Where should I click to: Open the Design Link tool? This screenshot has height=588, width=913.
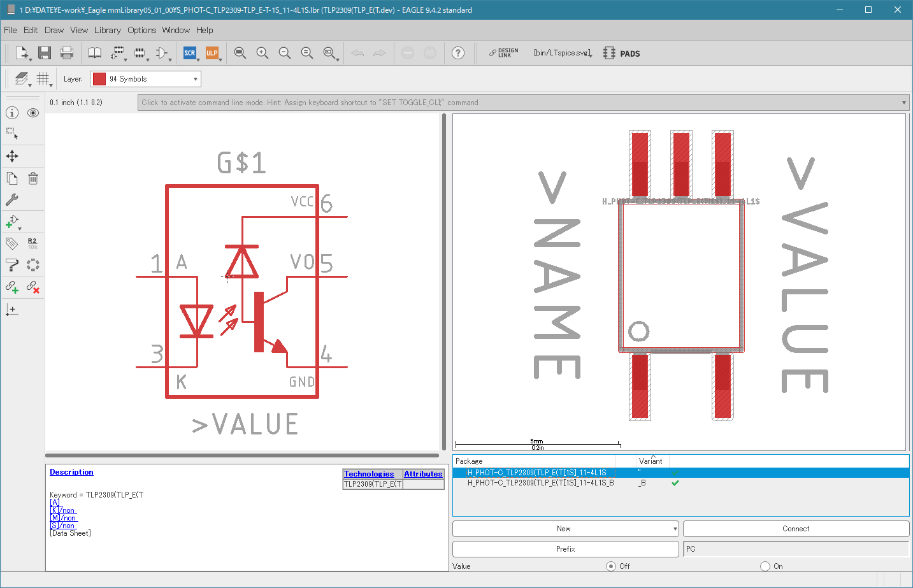point(503,53)
